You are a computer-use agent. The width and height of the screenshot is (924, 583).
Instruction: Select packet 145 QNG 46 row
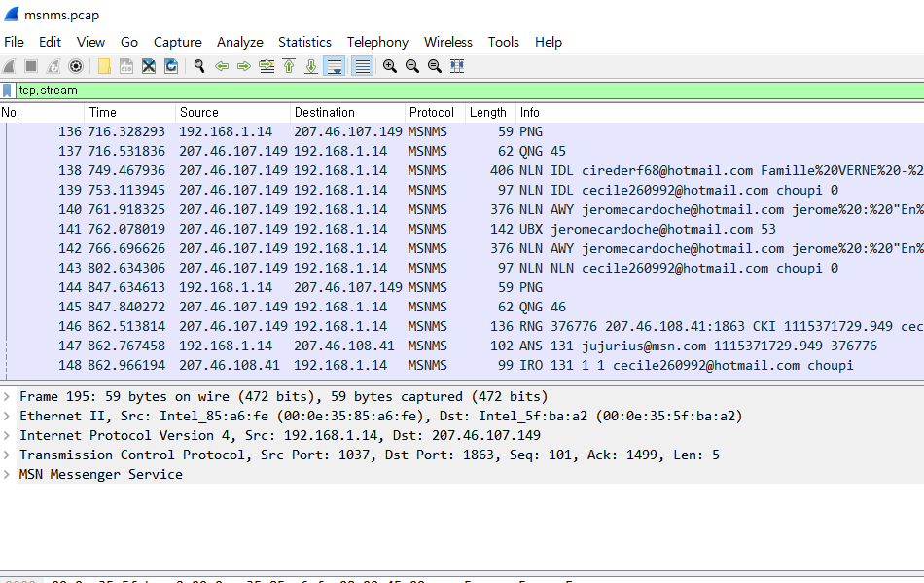(462, 307)
